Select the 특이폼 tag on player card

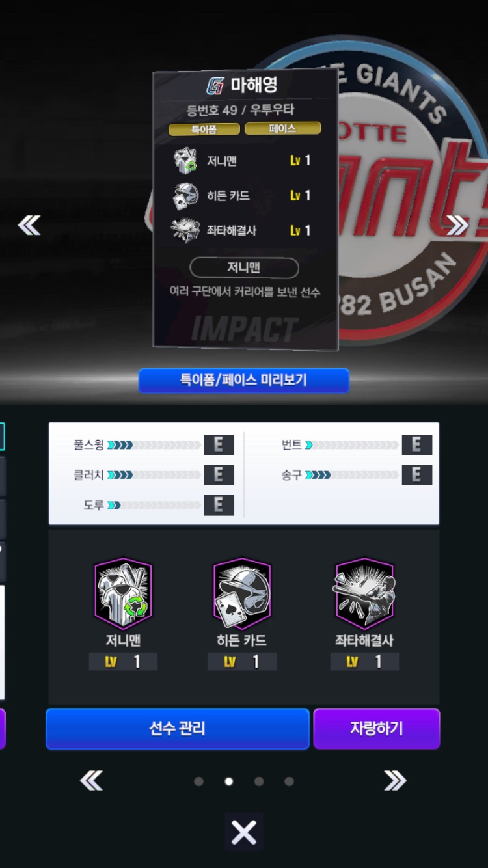[204, 129]
